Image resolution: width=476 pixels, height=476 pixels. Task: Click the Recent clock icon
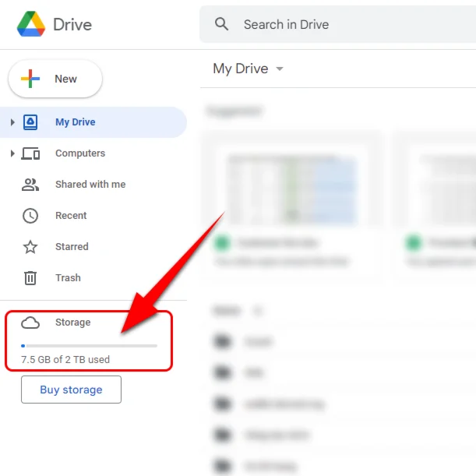coord(30,216)
